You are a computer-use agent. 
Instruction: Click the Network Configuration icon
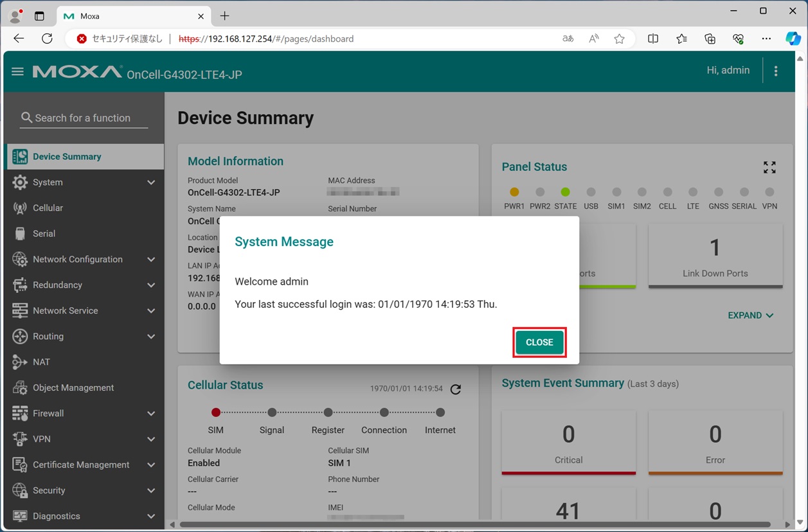[x=20, y=260]
